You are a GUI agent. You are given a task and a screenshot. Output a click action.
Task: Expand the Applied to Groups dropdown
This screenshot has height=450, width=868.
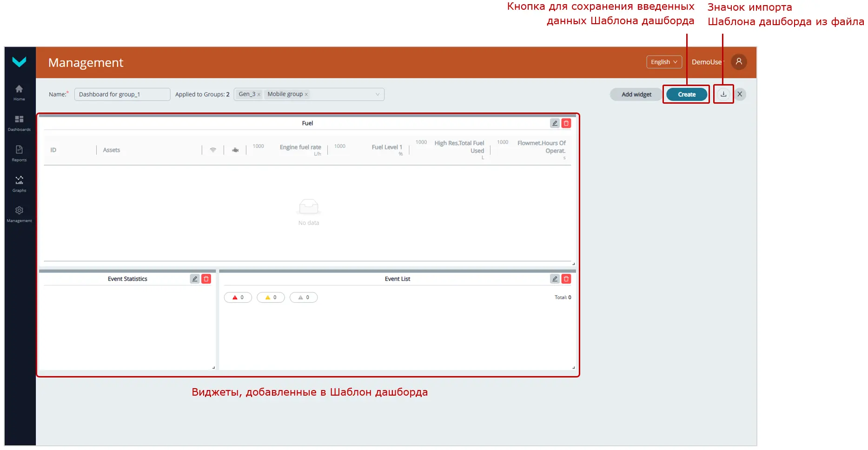point(378,94)
